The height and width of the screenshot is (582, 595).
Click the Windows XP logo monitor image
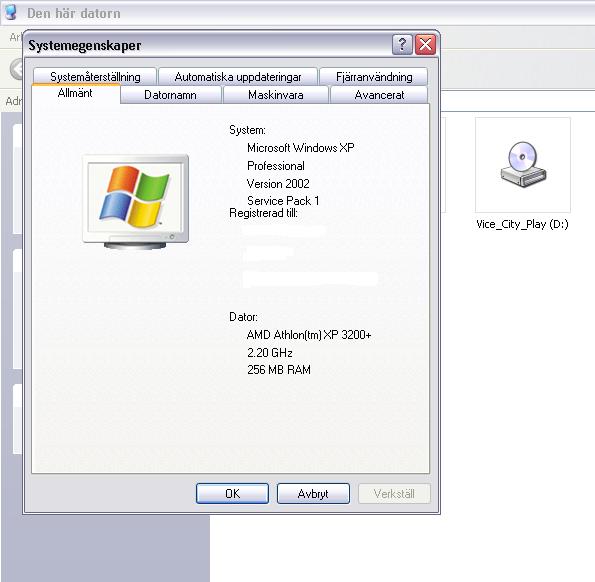135,202
